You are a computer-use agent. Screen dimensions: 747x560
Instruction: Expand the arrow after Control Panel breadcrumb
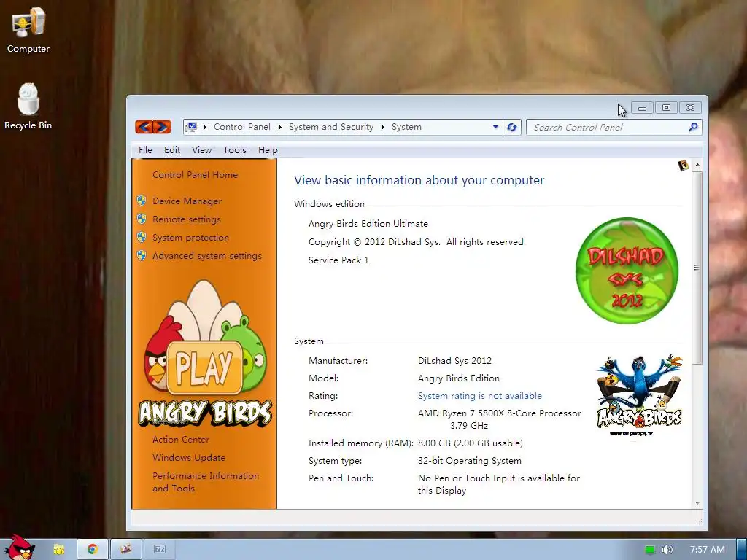279,127
